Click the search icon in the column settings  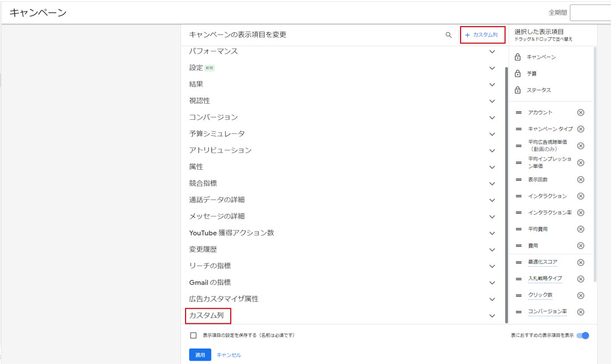click(449, 35)
